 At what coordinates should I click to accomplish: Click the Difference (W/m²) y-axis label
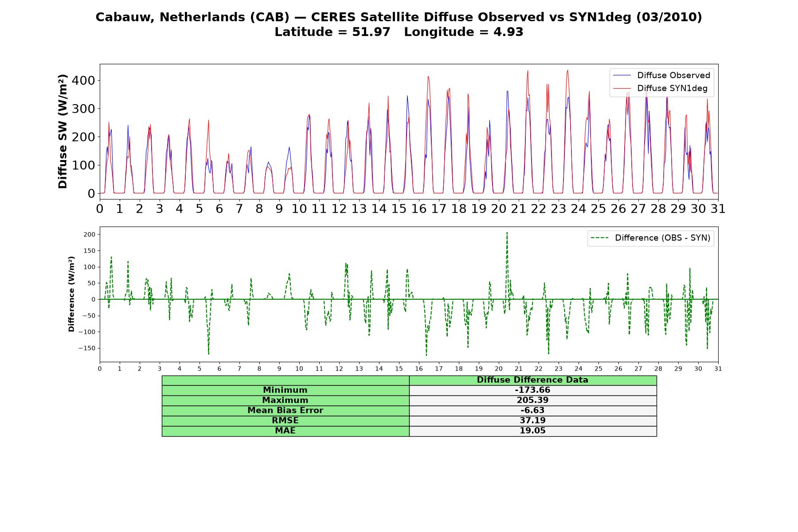point(71,294)
